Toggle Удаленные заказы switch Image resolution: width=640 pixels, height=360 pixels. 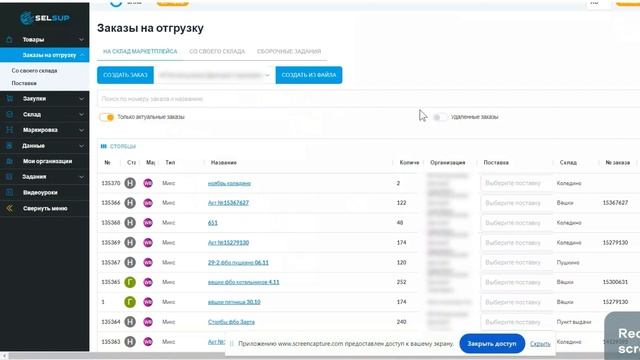tap(440, 117)
